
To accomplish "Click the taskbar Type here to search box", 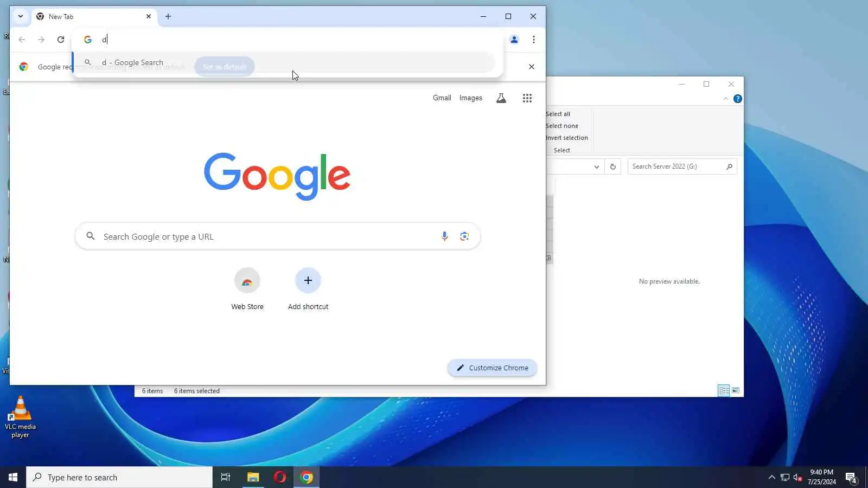I will [x=119, y=477].
